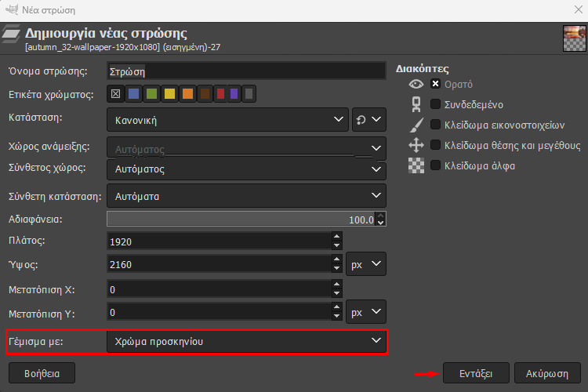The width and height of the screenshot is (588, 392).
Task: Increase opacity with the up spinner arrow
Action: [x=380, y=216]
